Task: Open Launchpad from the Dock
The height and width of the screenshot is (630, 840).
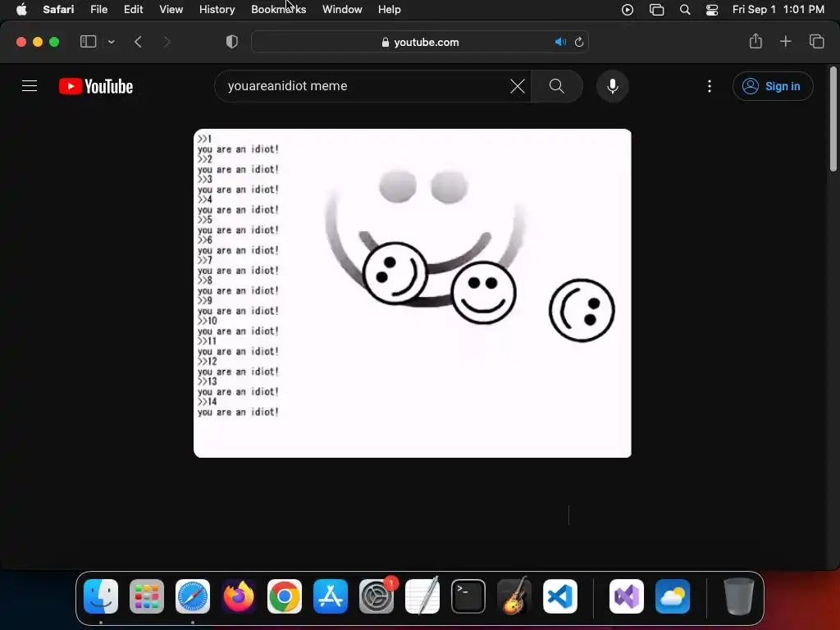Action: click(x=147, y=596)
